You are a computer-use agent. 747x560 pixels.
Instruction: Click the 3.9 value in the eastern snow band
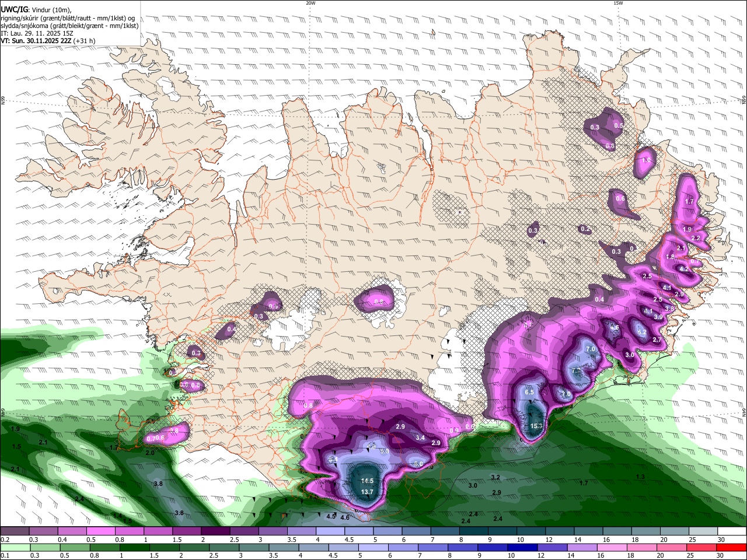tap(658, 317)
